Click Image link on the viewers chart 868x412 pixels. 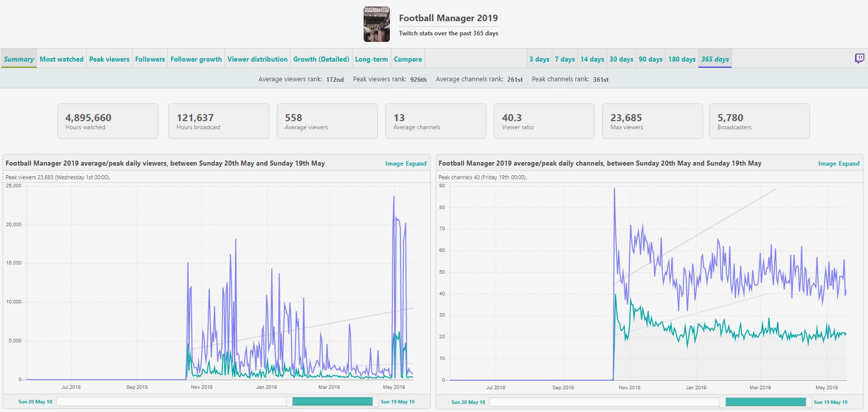pyautogui.click(x=394, y=164)
